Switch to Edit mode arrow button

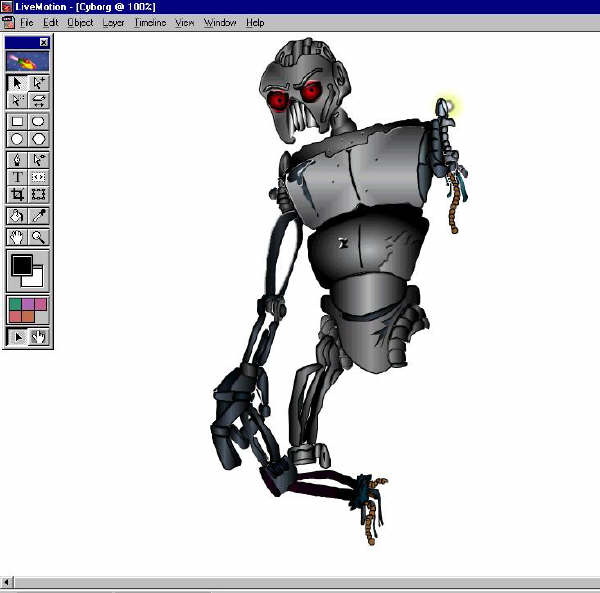point(18,337)
